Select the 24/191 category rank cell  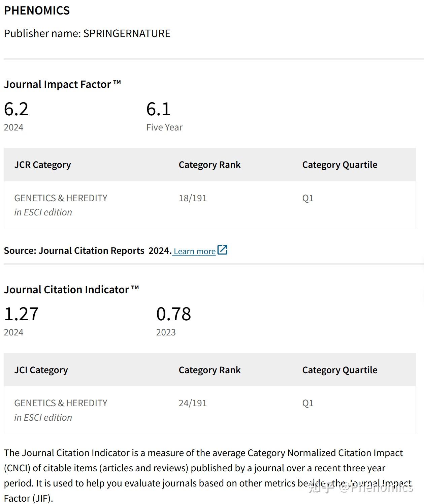tap(193, 403)
